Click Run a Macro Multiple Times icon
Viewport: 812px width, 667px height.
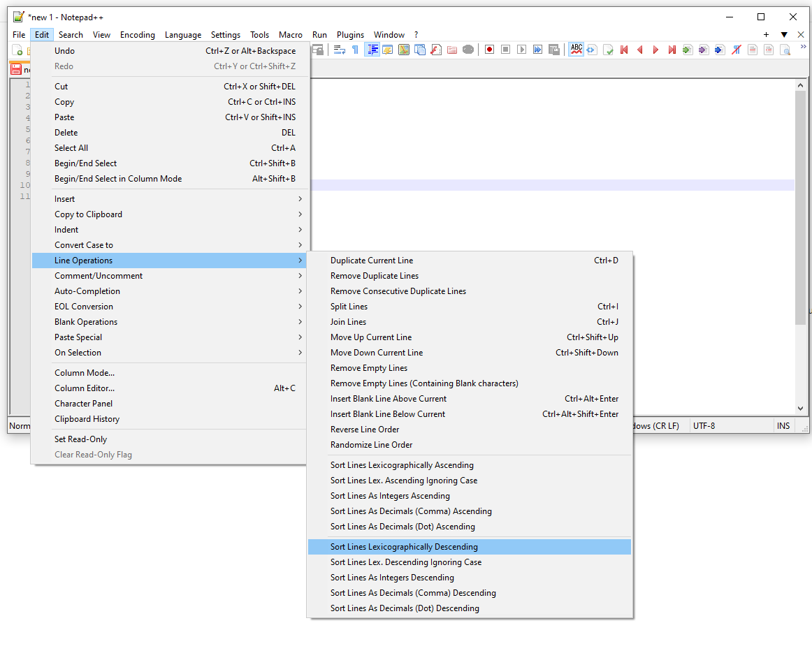(538, 50)
